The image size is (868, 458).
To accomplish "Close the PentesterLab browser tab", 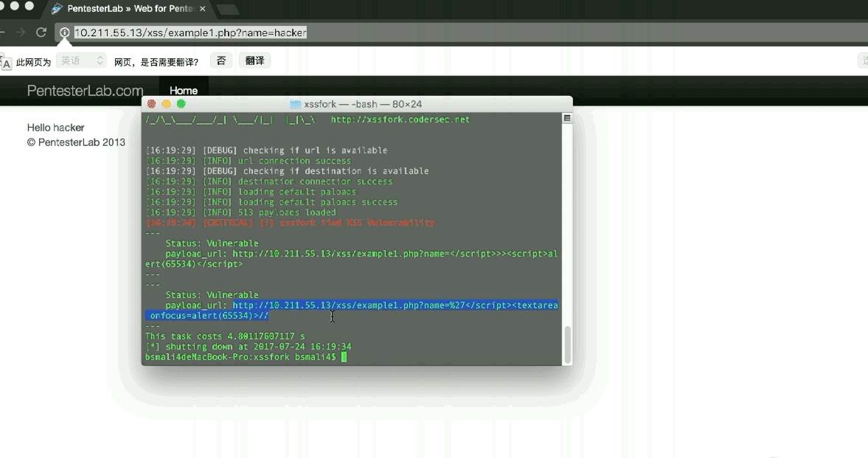I will (x=203, y=9).
